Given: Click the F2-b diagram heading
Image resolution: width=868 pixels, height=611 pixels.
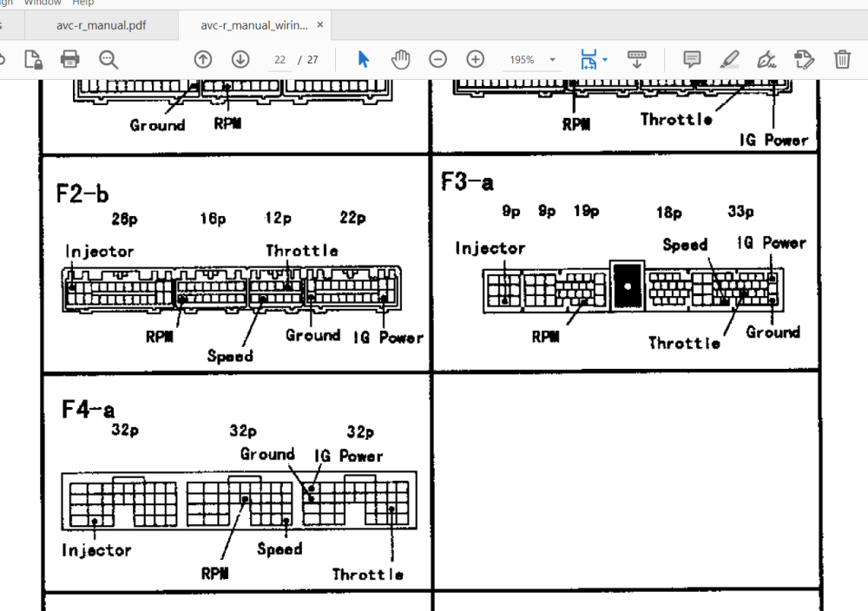Looking at the screenshot, I should tap(82, 194).
